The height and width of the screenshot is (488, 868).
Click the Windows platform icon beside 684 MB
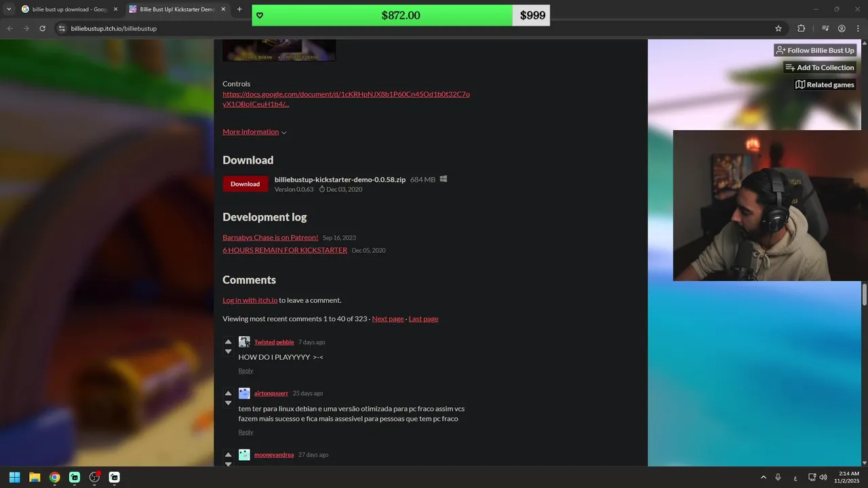click(443, 179)
